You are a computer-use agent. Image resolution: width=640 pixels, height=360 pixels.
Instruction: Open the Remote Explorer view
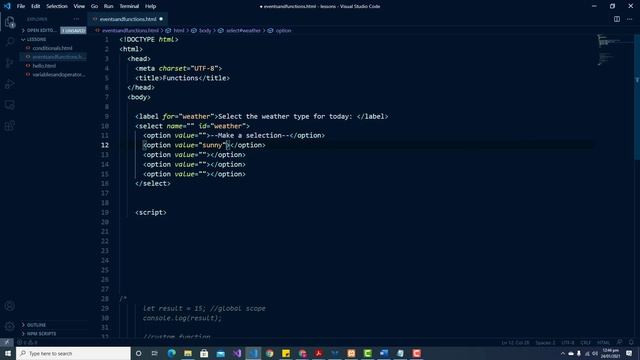pos(9,105)
